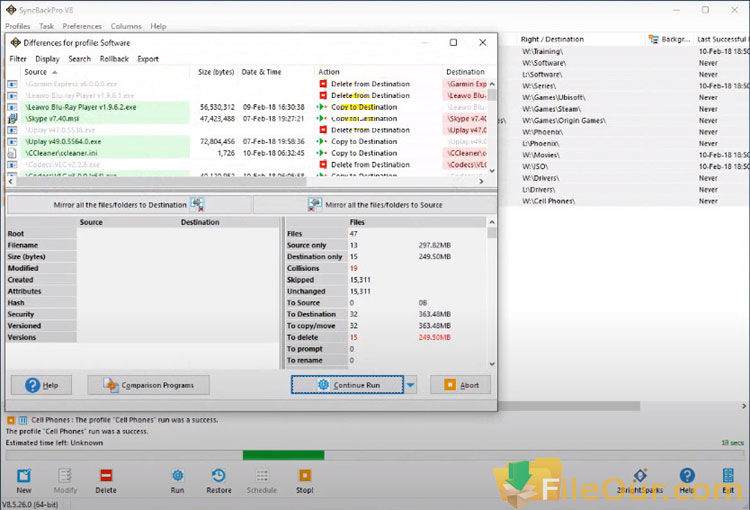Image resolution: width=750 pixels, height=510 pixels.
Task: Click the Right / Destination column header
Action: click(552, 39)
